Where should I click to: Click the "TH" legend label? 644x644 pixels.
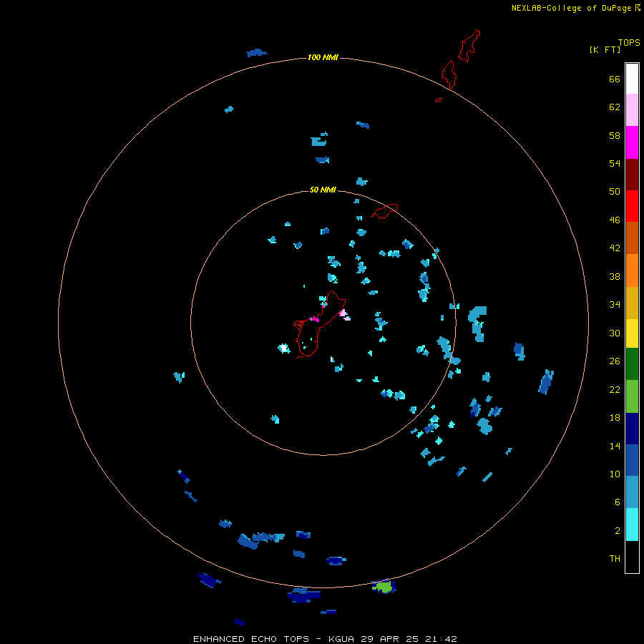[615, 559]
